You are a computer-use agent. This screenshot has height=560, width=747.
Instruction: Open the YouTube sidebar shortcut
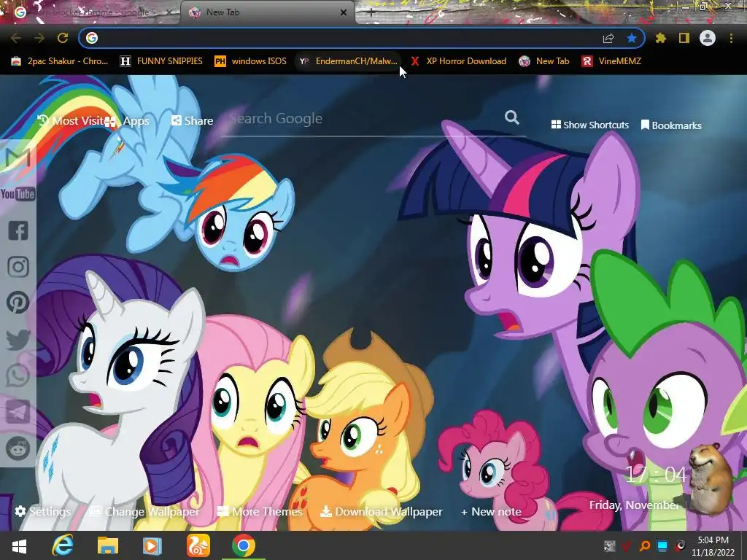(18, 194)
